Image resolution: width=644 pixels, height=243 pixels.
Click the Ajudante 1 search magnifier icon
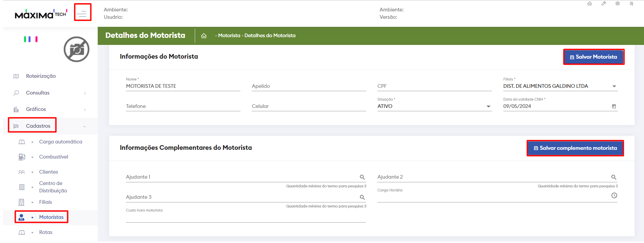point(362,177)
